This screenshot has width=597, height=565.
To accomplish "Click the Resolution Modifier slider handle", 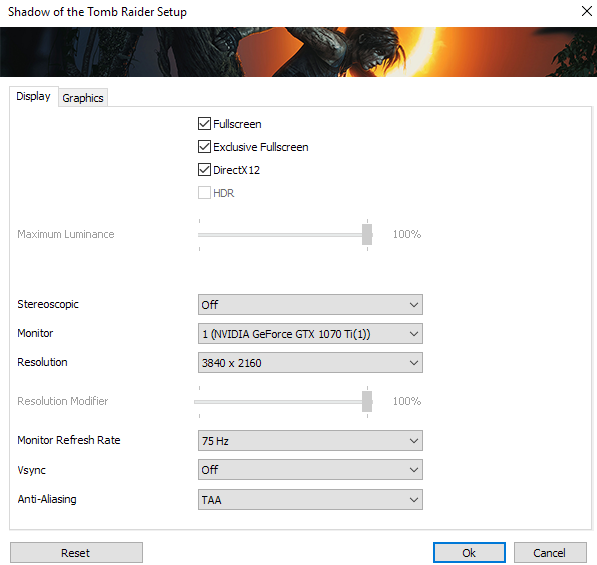I will point(367,402).
